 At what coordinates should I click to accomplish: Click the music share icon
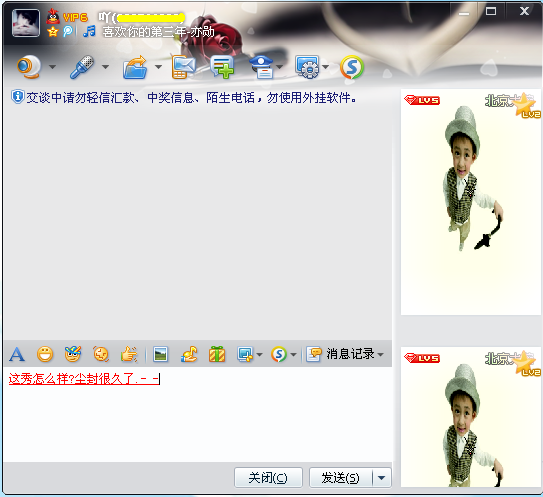(x=189, y=354)
